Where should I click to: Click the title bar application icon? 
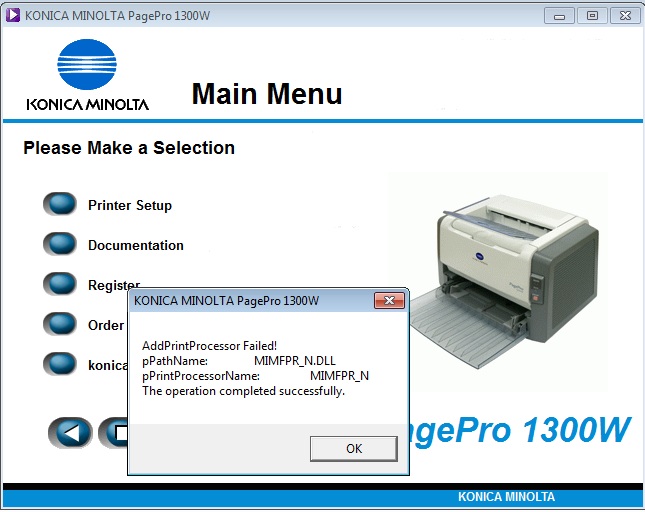[x=13, y=15]
